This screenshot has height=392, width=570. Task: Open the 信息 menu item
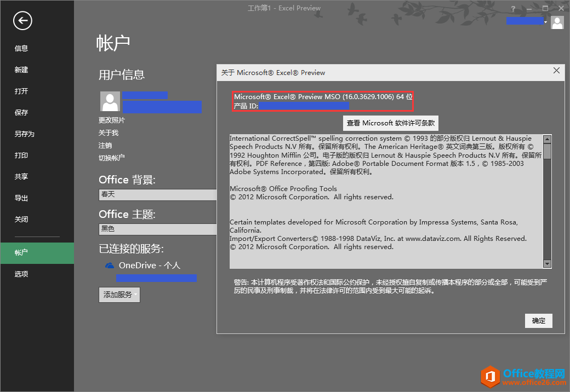click(21, 48)
